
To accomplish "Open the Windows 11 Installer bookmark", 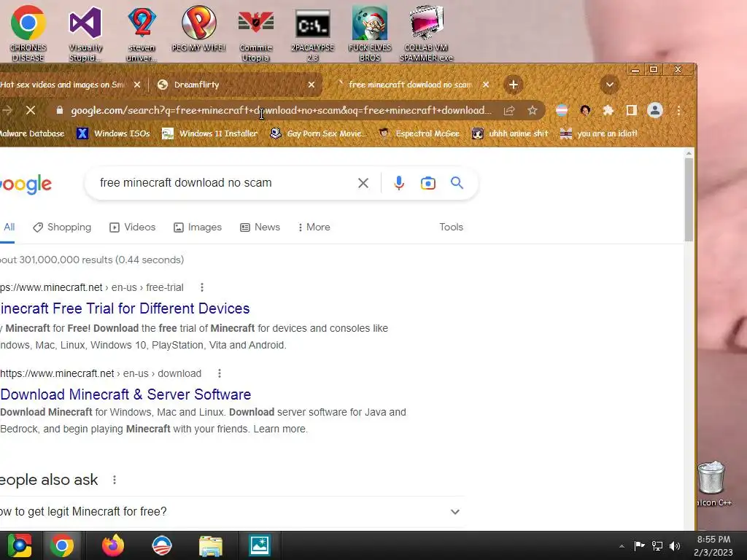I will (x=209, y=134).
